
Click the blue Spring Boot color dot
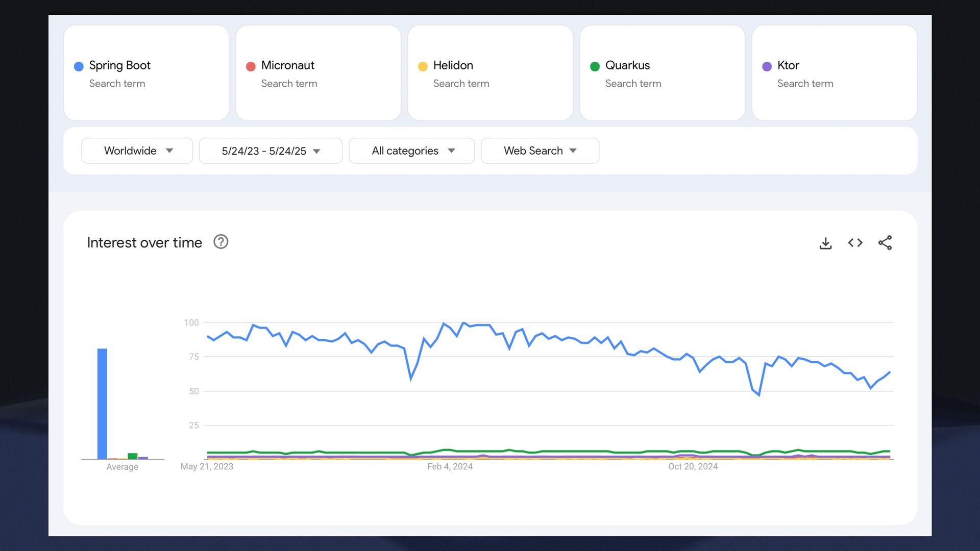coord(79,66)
